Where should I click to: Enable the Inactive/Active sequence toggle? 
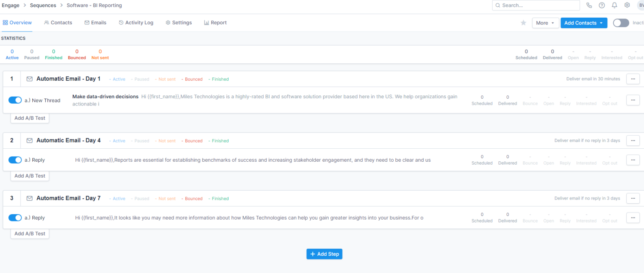(x=621, y=23)
